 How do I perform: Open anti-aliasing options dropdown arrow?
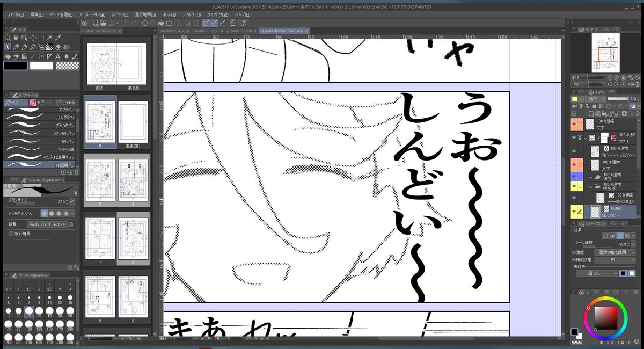(x=72, y=214)
